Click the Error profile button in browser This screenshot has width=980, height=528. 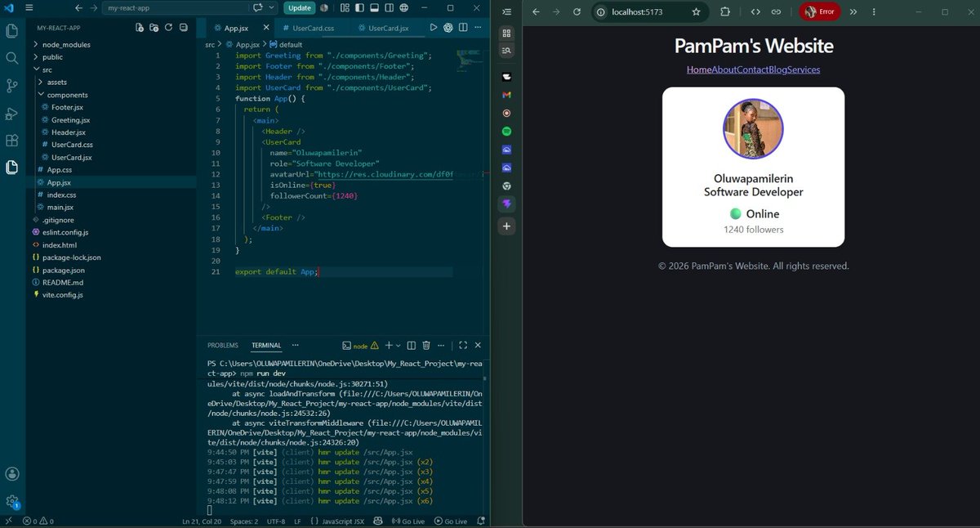819,12
